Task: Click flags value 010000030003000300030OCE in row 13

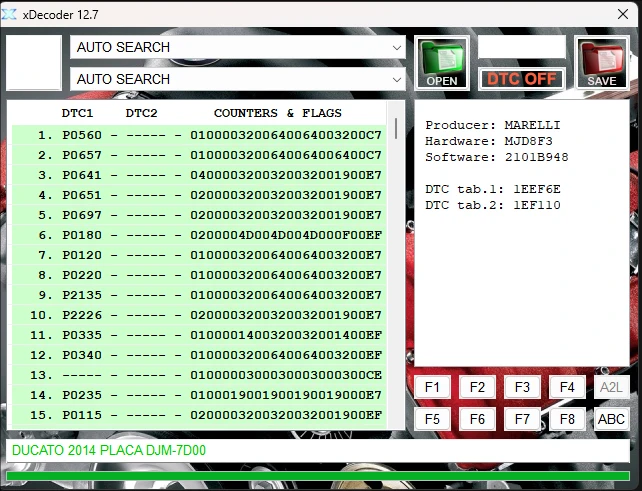Action: (x=286, y=375)
